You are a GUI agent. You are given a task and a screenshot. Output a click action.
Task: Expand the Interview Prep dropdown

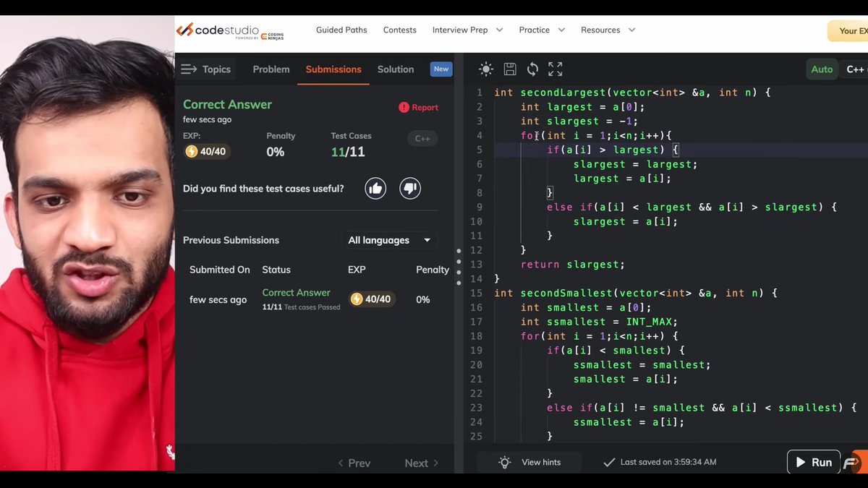467,30
